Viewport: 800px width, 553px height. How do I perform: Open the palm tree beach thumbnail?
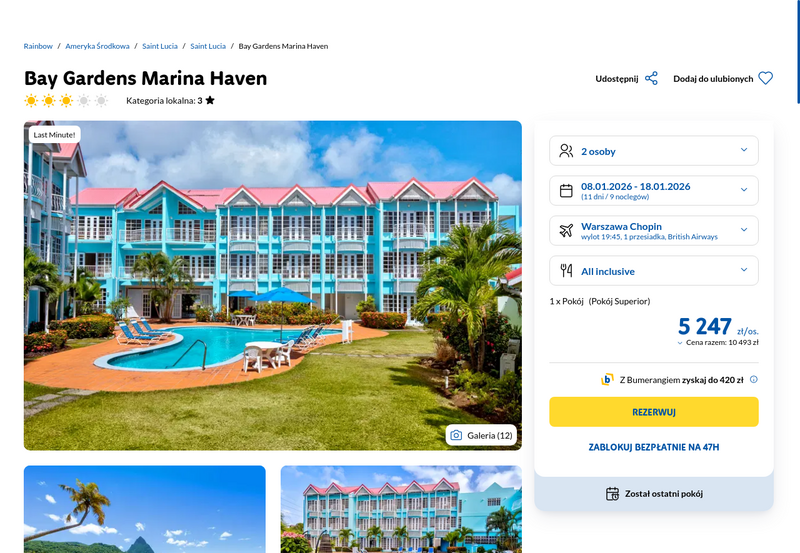[144, 509]
